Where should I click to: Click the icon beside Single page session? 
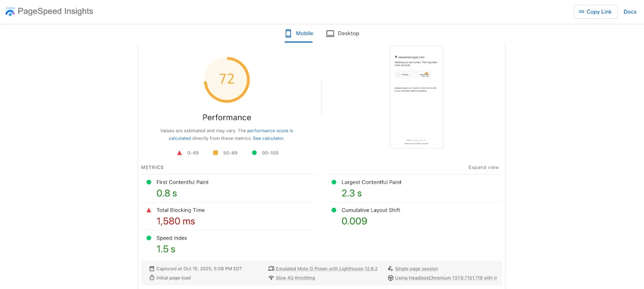coord(390,269)
